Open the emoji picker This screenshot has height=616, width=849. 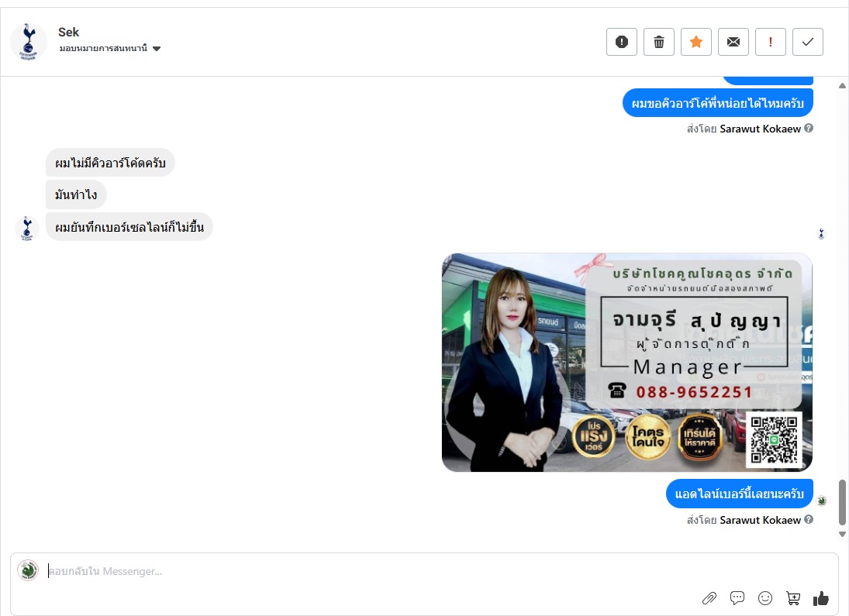[x=765, y=597]
